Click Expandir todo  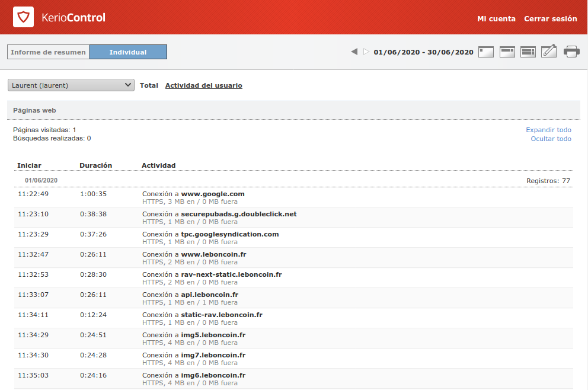[x=548, y=130]
